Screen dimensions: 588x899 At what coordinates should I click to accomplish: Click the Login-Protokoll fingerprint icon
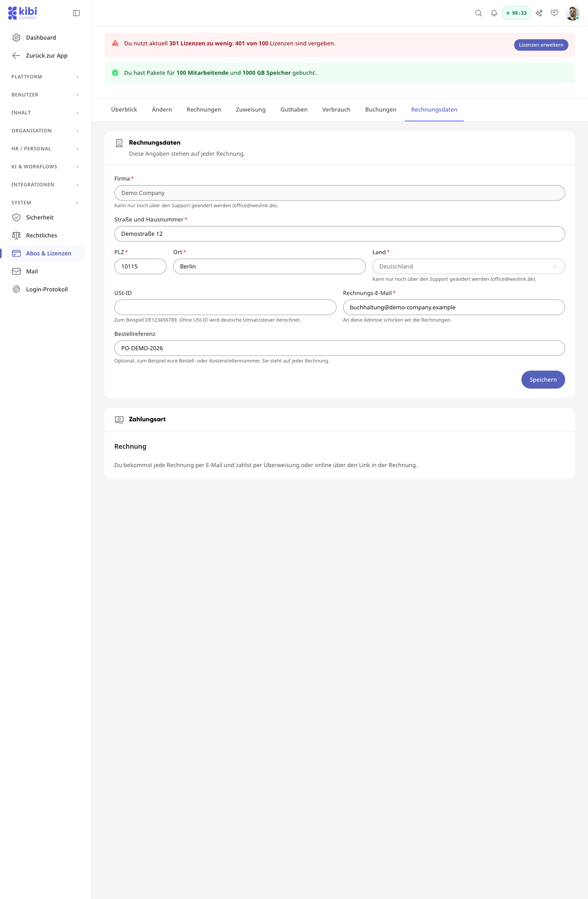click(16, 289)
